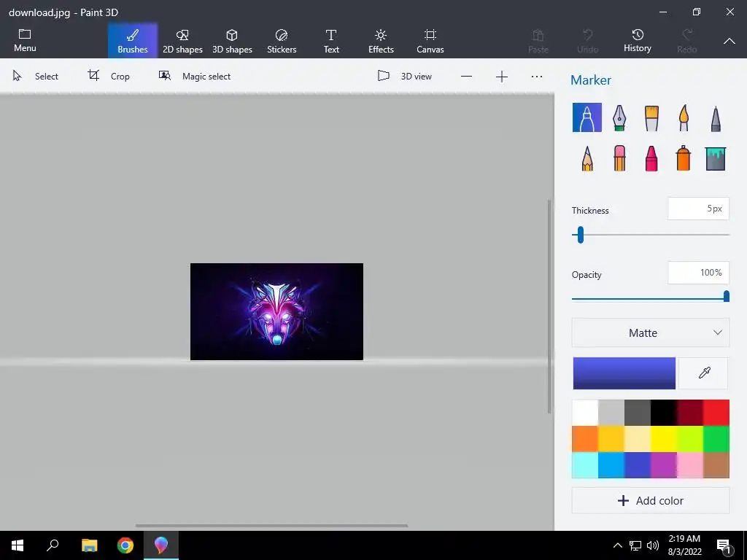Pick the indigo color swatch
The image size is (747, 560).
[638, 465]
